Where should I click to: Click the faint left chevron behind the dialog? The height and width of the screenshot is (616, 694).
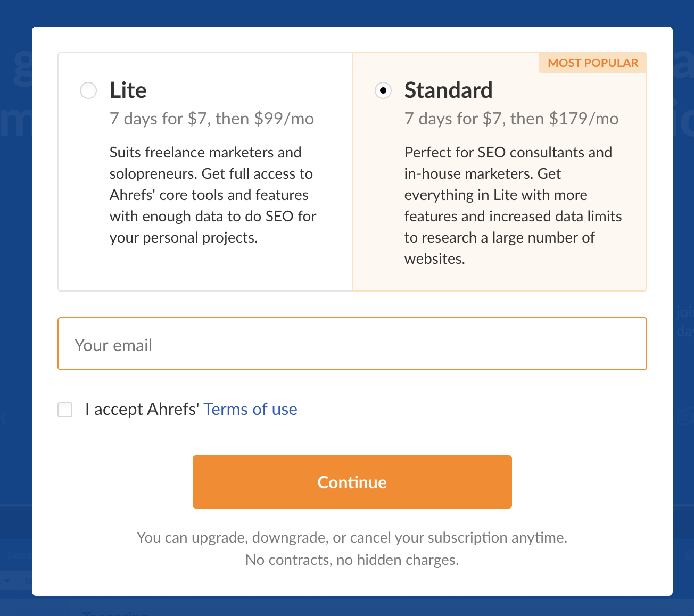click(4, 418)
